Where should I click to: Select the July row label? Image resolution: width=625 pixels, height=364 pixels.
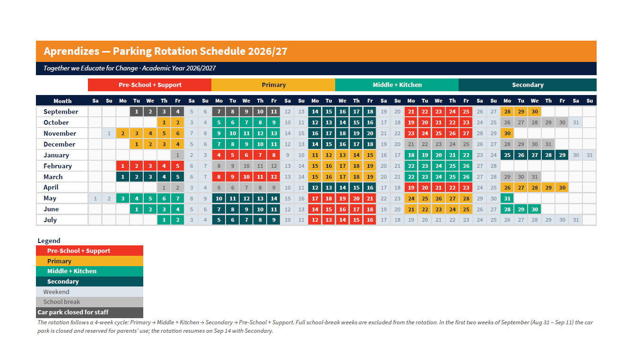click(x=62, y=220)
